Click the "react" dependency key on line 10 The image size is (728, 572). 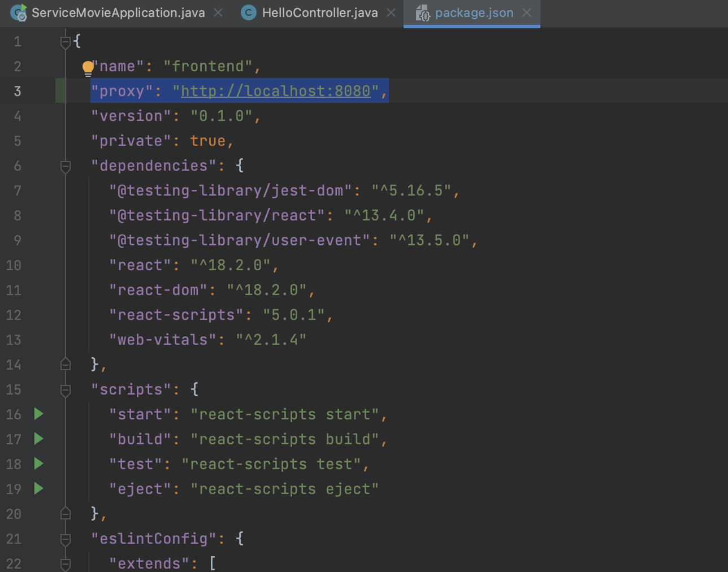point(140,265)
